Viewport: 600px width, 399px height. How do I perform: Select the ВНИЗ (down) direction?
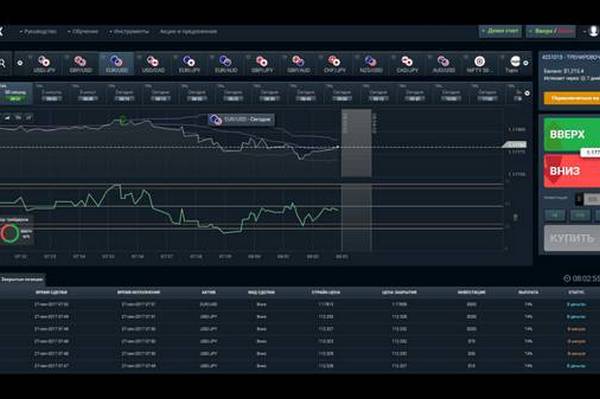pyautogui.click(x=572, y=171)
